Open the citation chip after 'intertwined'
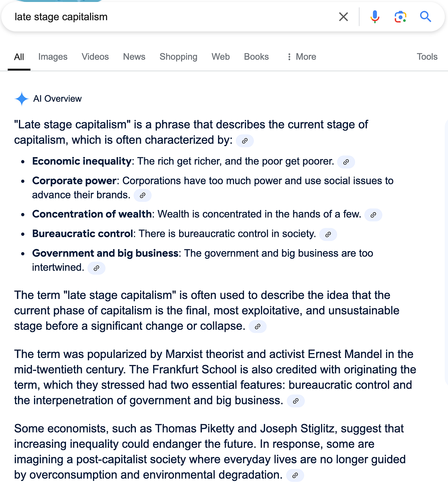Screen dimensions: 448x494 (96, 268)
